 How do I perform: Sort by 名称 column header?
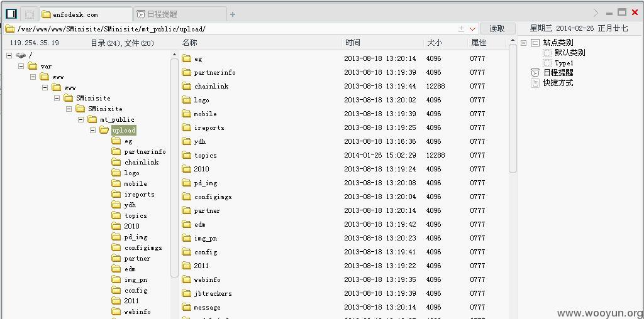tap(189, 43)
